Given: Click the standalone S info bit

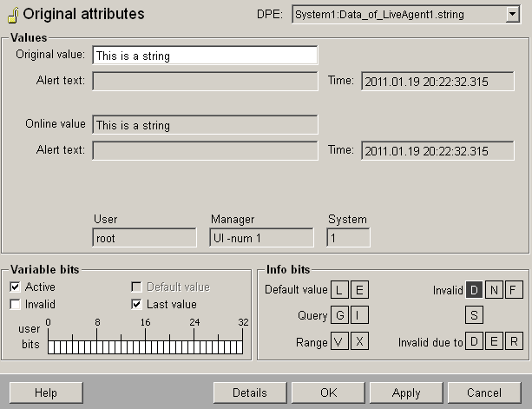Looking at the screenshot, I should click(x=475, y=316).
